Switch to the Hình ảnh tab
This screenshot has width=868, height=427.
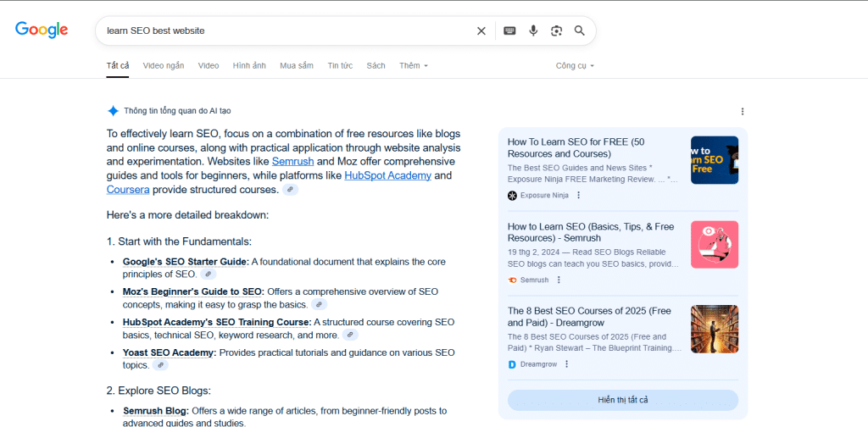pos(249,65)
